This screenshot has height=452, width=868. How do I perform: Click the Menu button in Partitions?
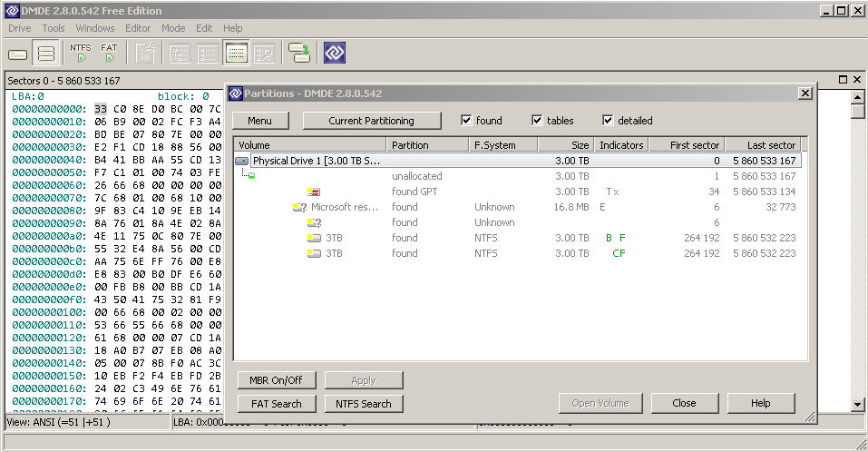click(260, 121)
